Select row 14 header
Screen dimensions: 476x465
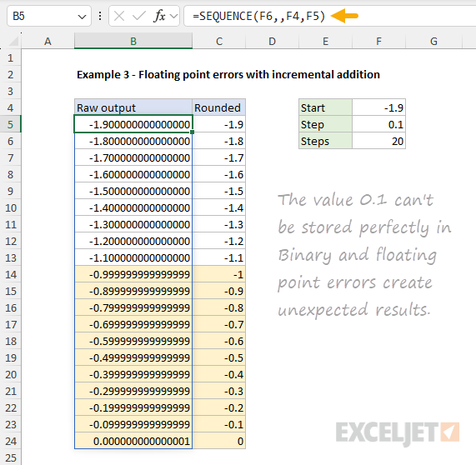click(11, 274)
